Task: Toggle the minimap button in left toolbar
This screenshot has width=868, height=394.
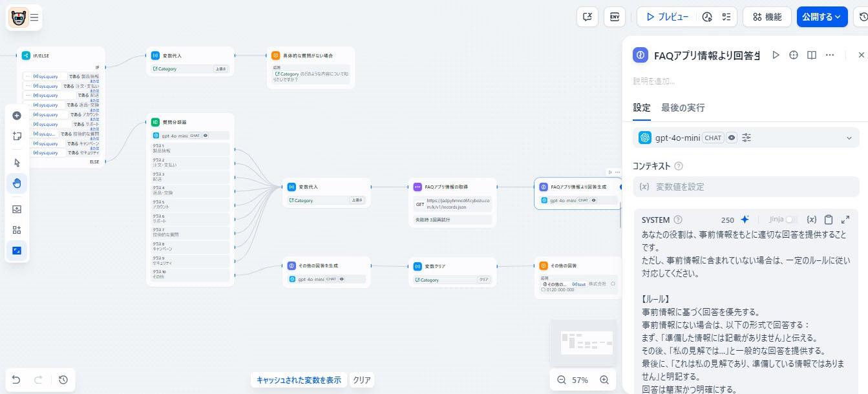Action: click(x=17, y=250)
